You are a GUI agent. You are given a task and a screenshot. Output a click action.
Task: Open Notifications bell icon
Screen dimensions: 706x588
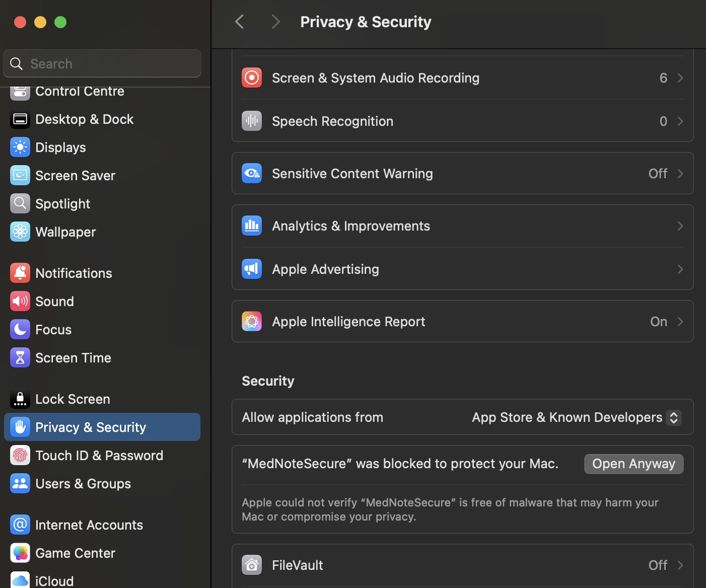20,273
